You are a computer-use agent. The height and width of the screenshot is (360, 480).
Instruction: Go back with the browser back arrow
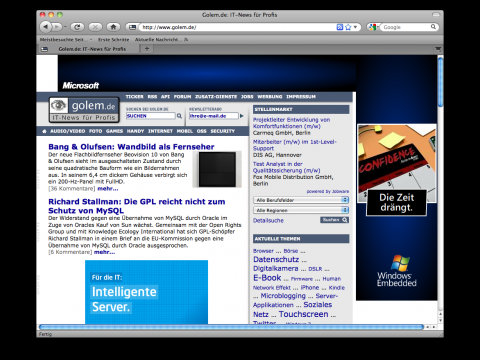pyautogui.click(x=46, y=27)
